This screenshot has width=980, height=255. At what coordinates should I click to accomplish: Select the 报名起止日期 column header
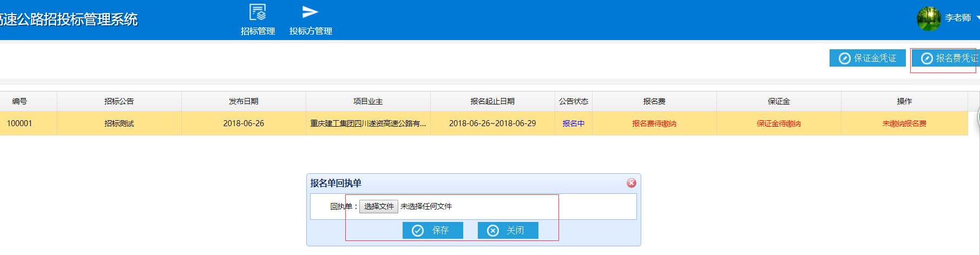[492, 101]
